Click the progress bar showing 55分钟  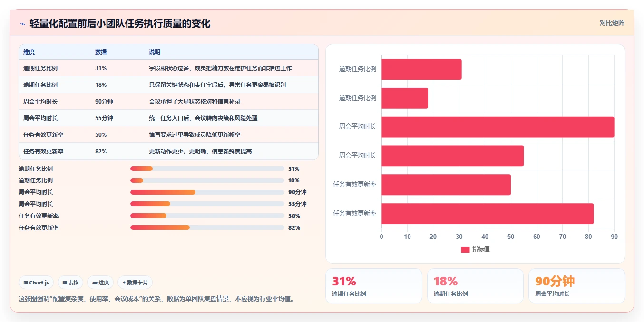pos(207,204)
